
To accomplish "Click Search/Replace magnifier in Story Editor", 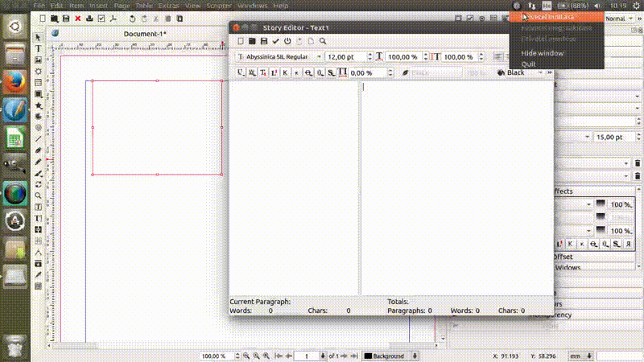I will [323, 41].
